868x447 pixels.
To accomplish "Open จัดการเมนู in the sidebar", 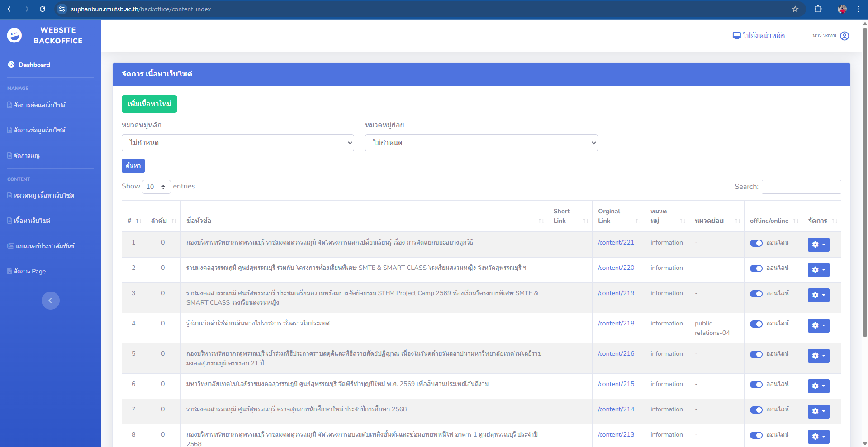I will pos(27,155).
